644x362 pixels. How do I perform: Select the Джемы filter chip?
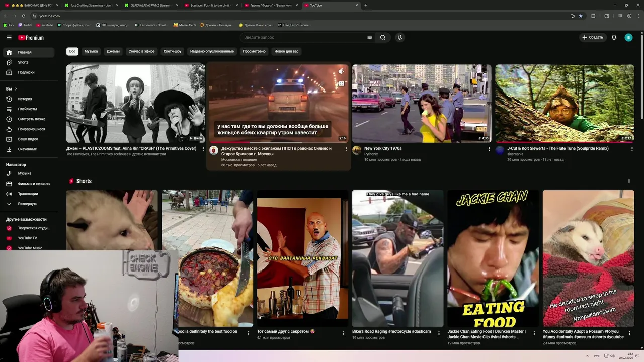113,51
